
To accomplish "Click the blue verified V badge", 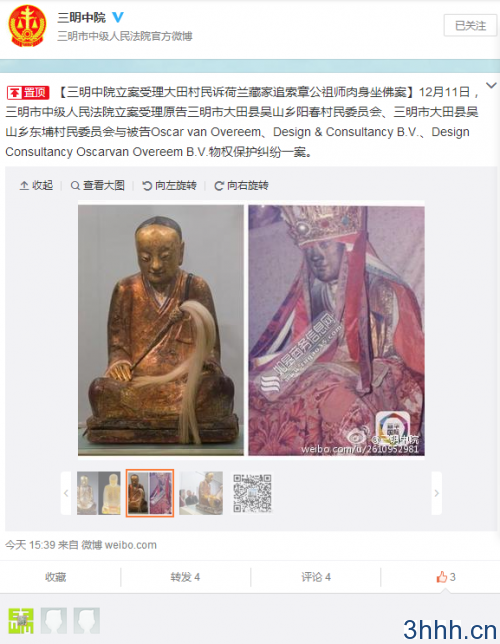I will click(x=118, y=17).
